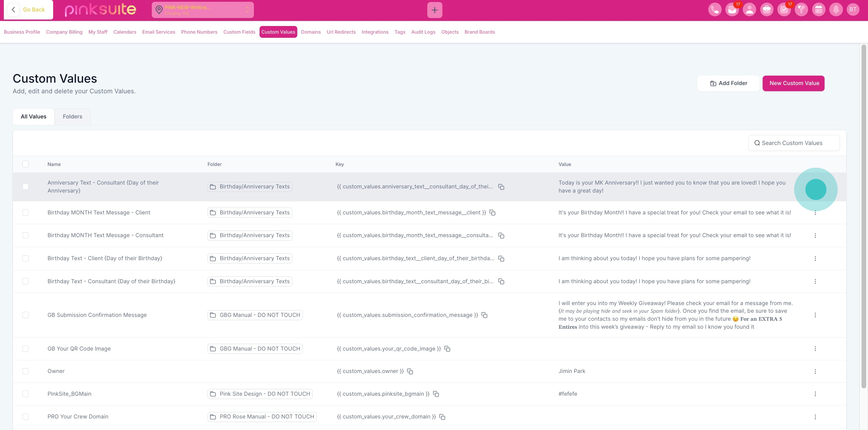The width and height of the screenshot is (868, 430).
Task: Click the New Custom Value button
Action: click(794, 83)
